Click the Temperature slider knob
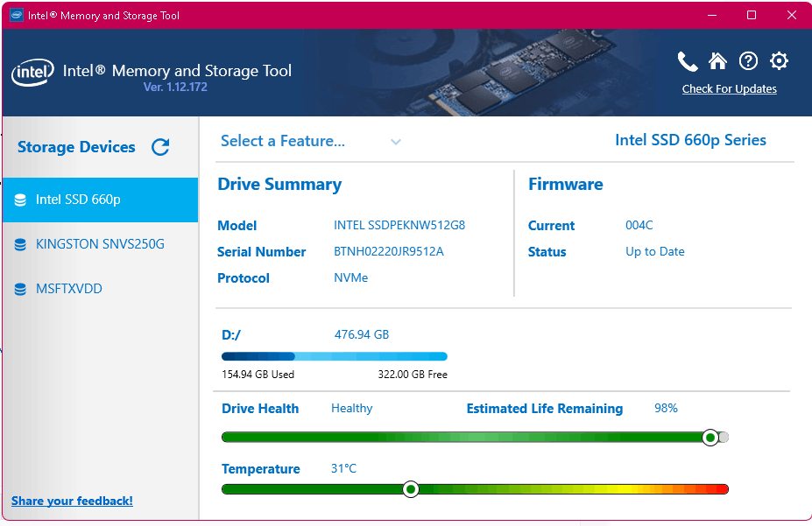This screenshot has height=526, width=812. click(x=411, y=489)
